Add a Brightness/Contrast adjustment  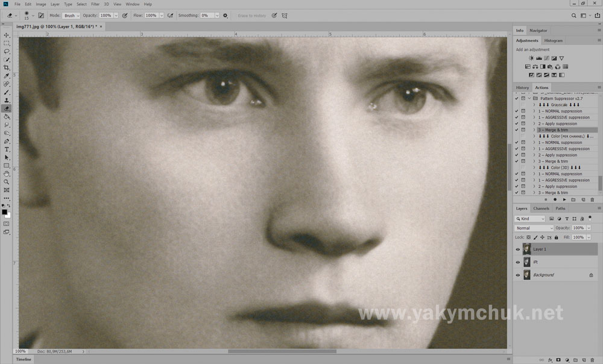[x=531, y=58]
